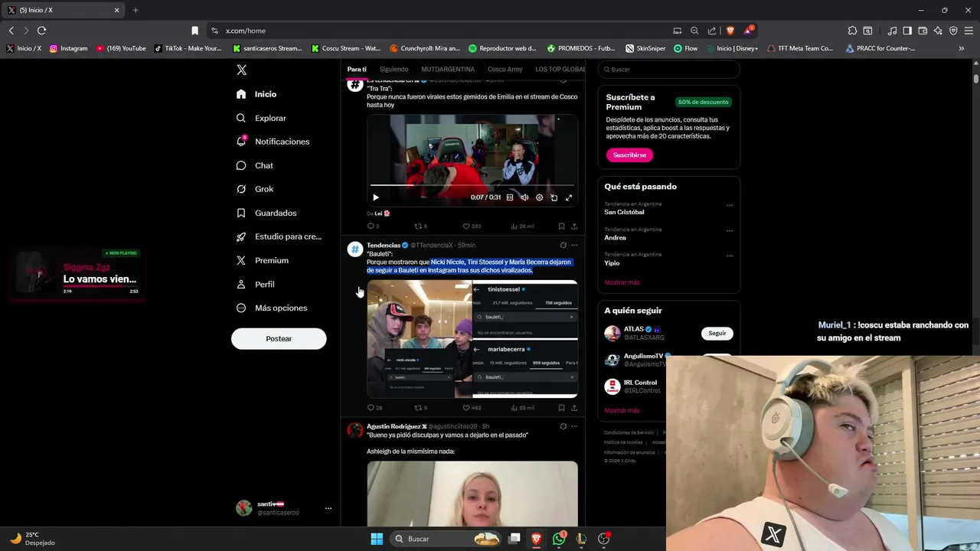The height and width of the screenshot is (551, 980).
Task: Open options for Yipio trend
Action: (x=730, y=256)
